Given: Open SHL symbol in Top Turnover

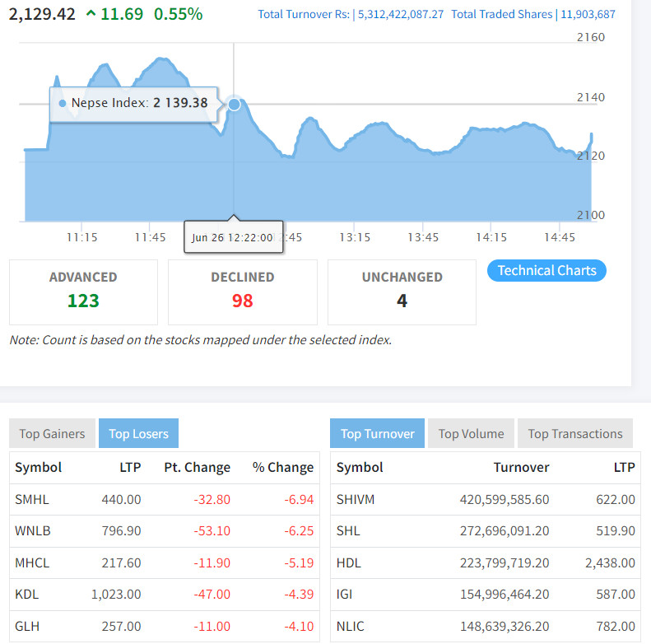Looking at the screenshot, I should [x=348, y=530].
